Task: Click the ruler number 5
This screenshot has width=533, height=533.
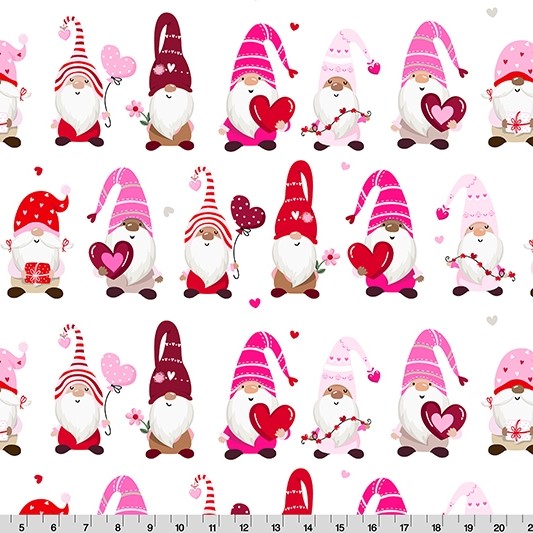Action: click(21, 527)
